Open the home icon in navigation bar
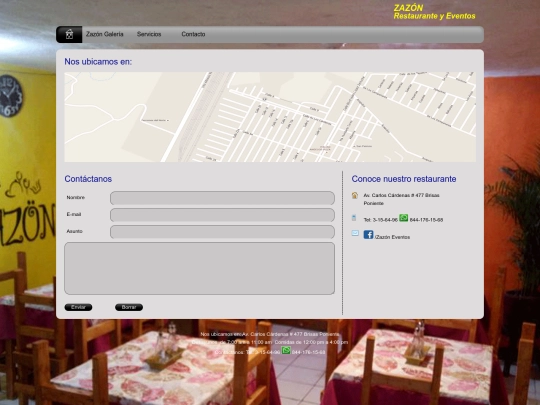 69,34
